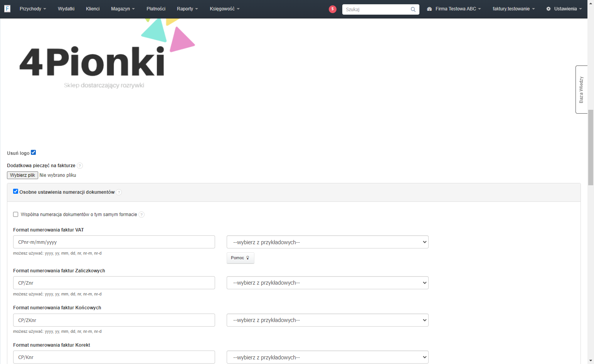
Task: Click the scrollbar down arrow
Action: coord(591,361)
